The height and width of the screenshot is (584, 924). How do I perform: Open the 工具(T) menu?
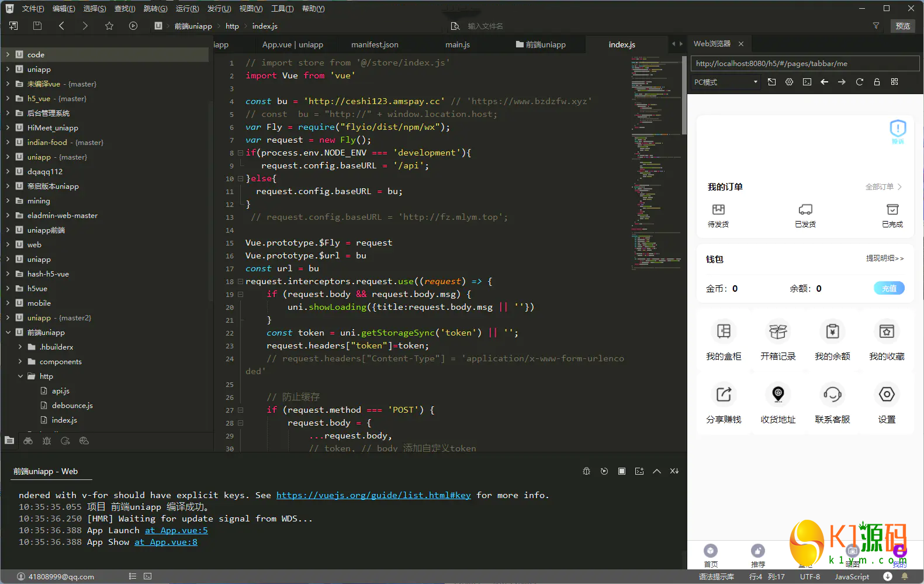coord(282,9)
